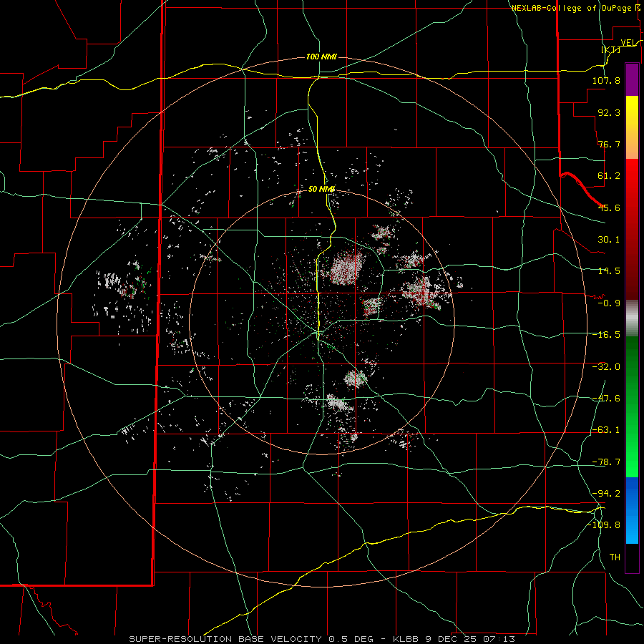Click the -109.8 legend value
644x644 pixels.
604,525
